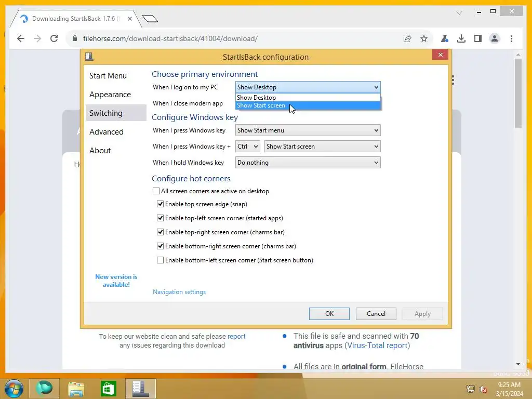The image size is (532, 399).
Task: Uncheck Enable top-left screen corner (started apps)
Action: click(x=160, y=218)
